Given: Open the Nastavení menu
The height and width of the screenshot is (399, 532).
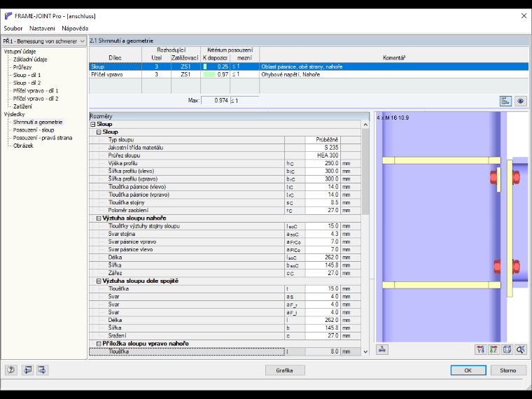Looking at the screenshot, I should (42, 29).
